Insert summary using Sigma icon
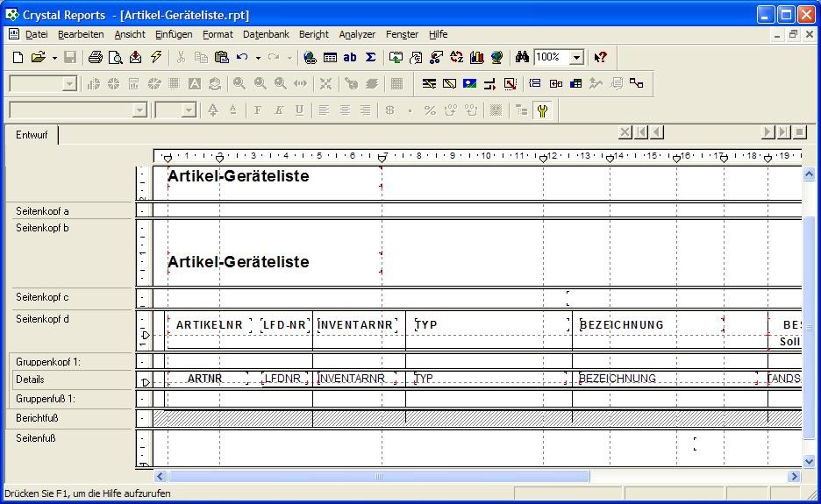The width and height of the screenshot is (821, 504). click(x=371, y=57)
